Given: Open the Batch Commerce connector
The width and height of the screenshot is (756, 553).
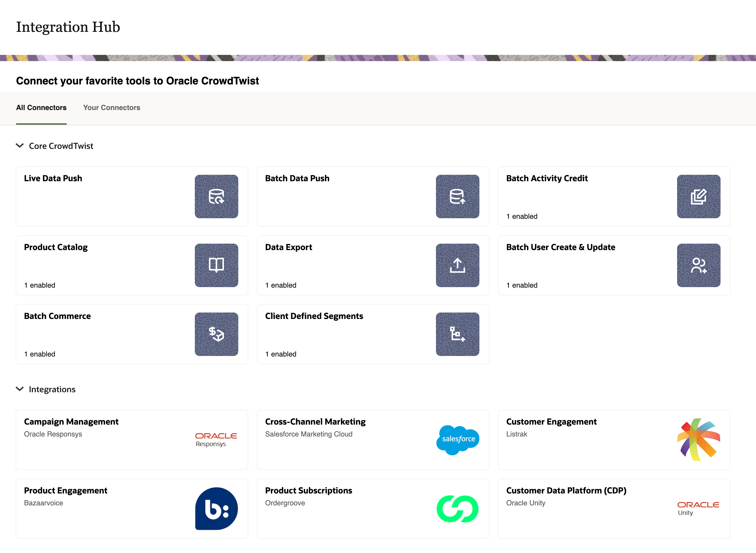Looking at the screenshot, I should (x=132, y=334).
